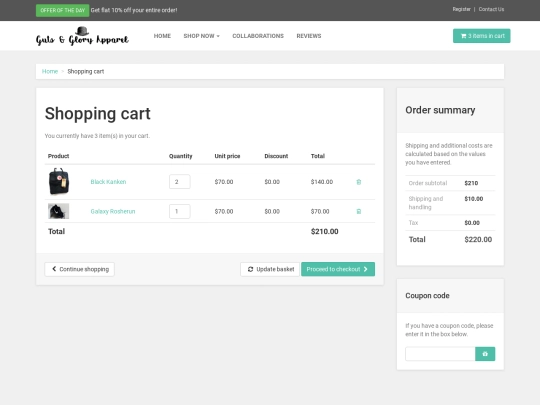Apply the coupon code with the gift icon button
This screenshot has width=540, height=405.
tap(485, 354)
